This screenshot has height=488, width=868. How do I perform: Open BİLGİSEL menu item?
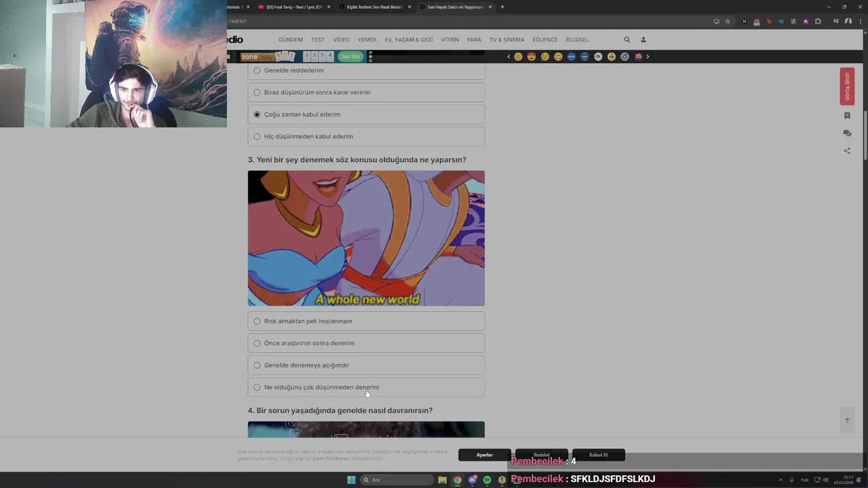(577, 40)
